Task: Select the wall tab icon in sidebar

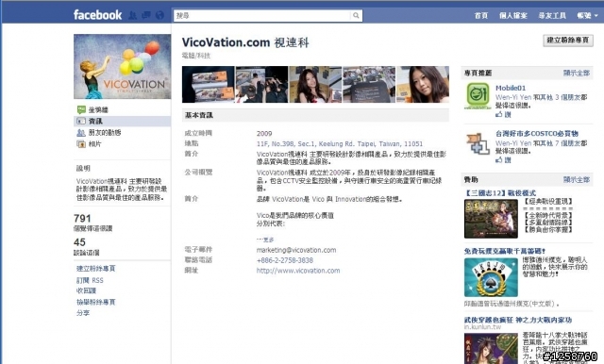Action: pyautogui.click(x=81, y=109)
